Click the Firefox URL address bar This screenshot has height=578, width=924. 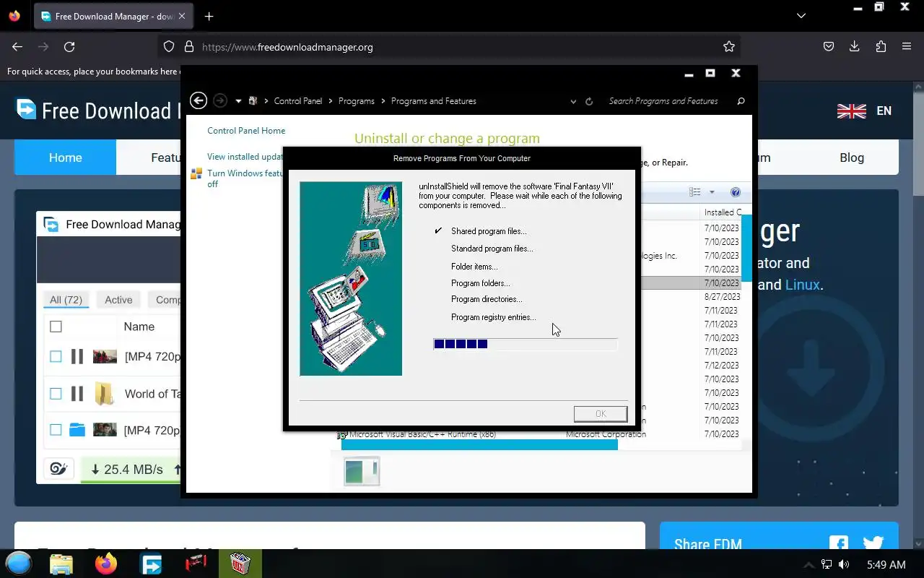(448, 47)
